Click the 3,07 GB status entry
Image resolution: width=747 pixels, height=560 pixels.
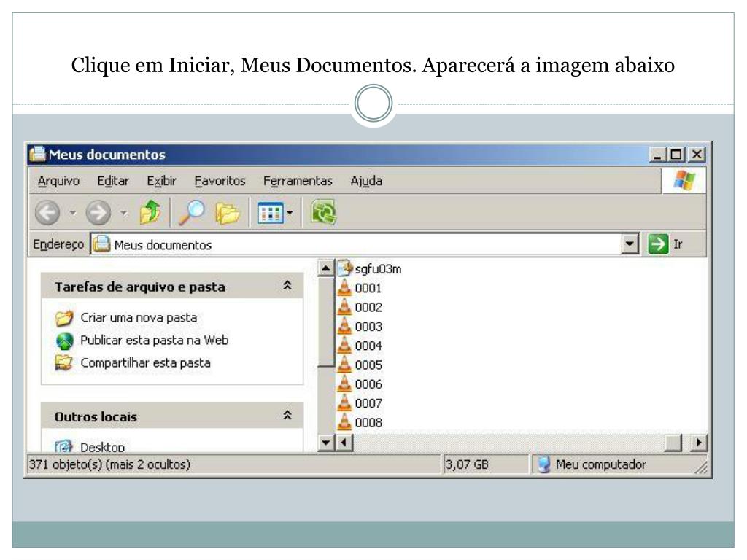(x=467, y=464)
